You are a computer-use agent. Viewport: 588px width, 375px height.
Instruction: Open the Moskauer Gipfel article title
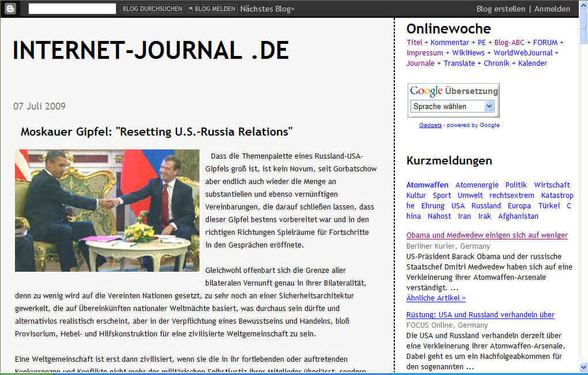click(x=157, y=132)
